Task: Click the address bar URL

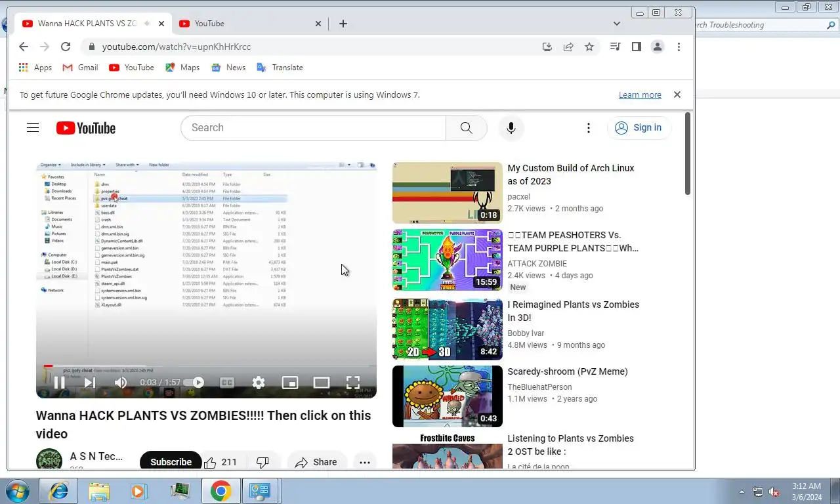Action: coord(177,47)
